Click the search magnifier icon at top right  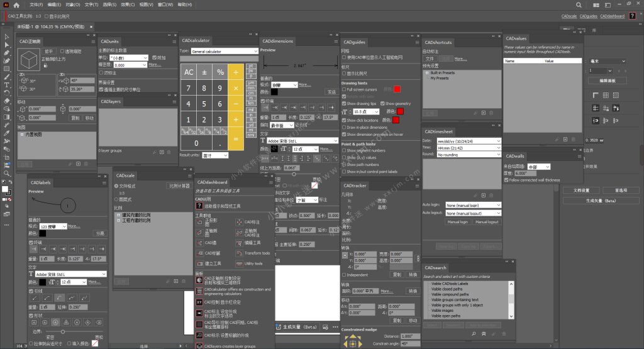click(579, 5)
